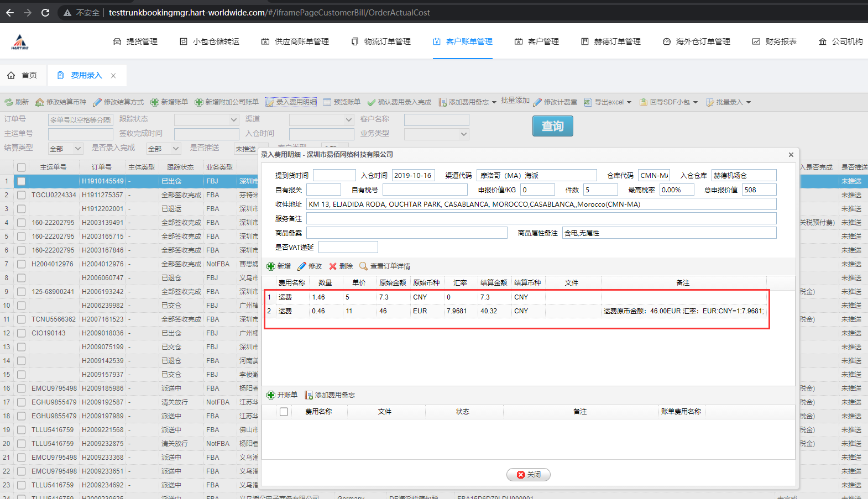Click the 服务备注 input field
This screenshot has width=868, height=499.
point(541,219)
